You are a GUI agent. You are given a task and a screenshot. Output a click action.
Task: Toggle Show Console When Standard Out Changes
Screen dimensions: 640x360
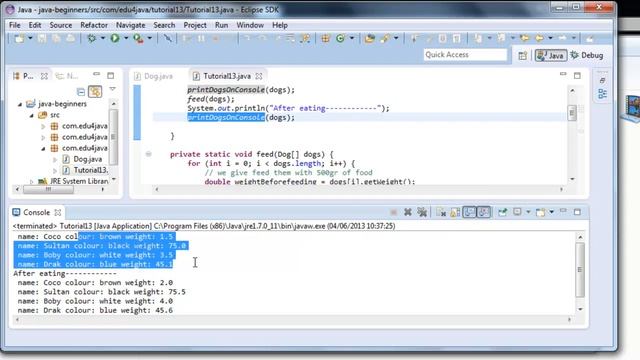(x=469, y=212)
